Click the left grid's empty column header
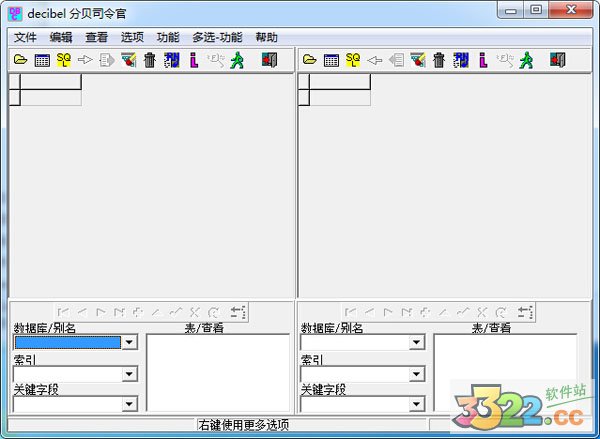The width and height of the screenshot is (600, 439). pos(51,82)
